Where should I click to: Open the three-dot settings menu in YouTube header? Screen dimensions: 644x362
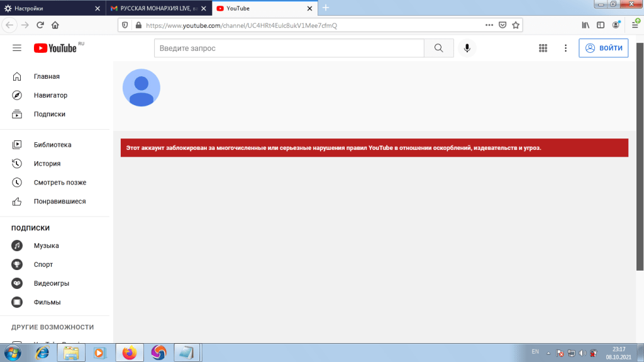(x=565, y=48)
